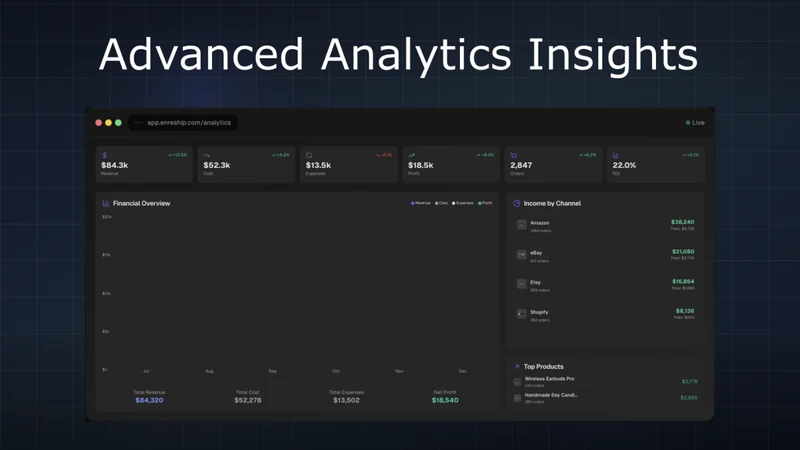Toggle the Expenses legend item
This screenshot has width=800, height=450.
click(463, 203)
